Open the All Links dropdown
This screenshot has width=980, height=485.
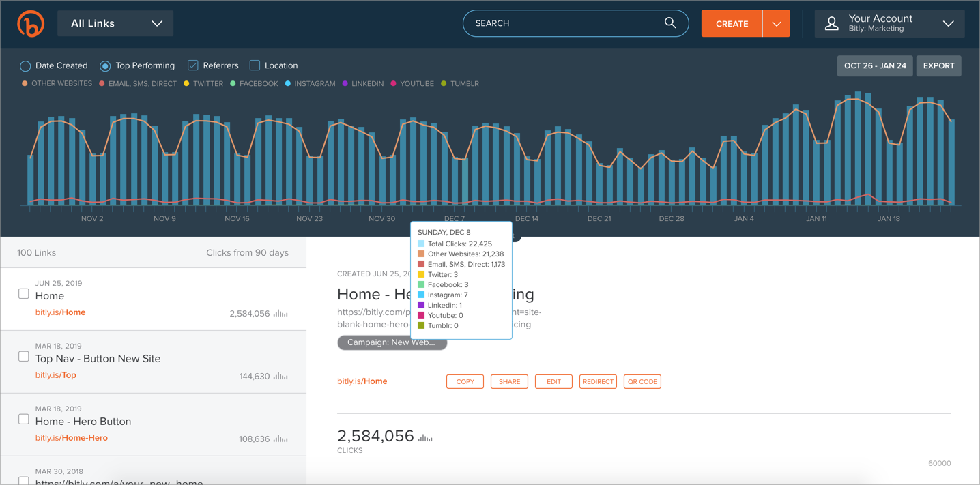115,23
